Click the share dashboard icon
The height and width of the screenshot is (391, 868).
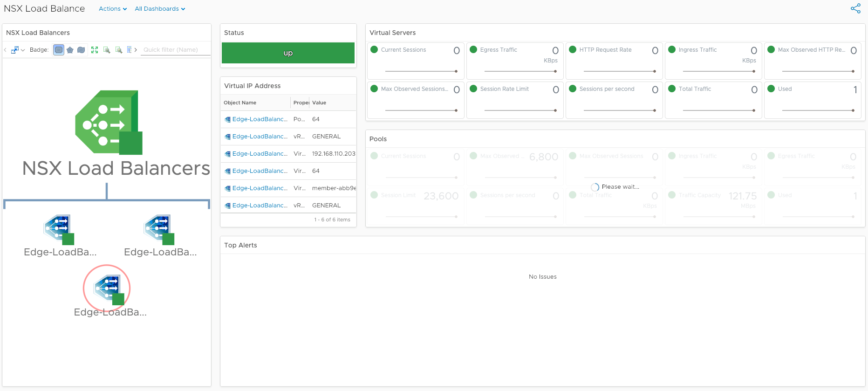point(855,8)
